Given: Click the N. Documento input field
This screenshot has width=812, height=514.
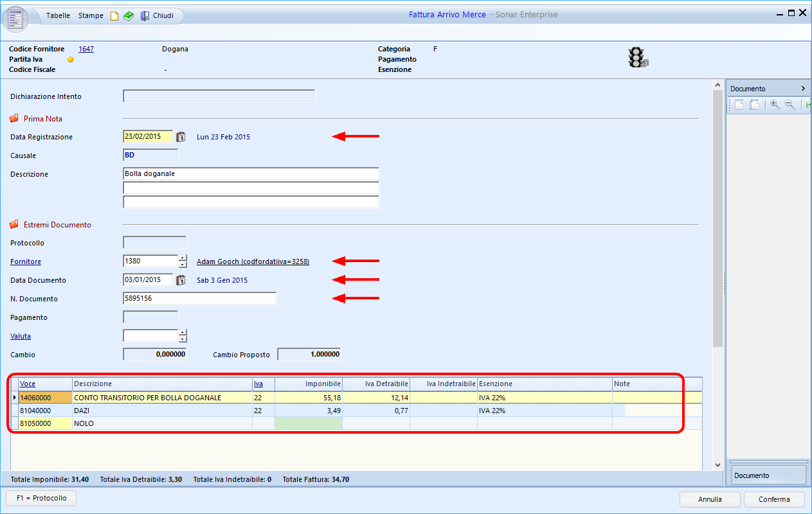Looking at the screenshot, I should click(x=199, y=299).
